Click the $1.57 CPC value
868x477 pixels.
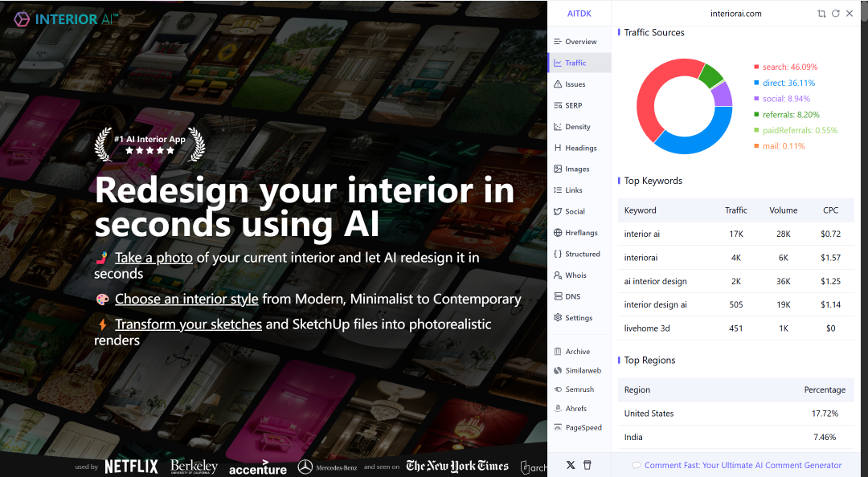[830, 258]
